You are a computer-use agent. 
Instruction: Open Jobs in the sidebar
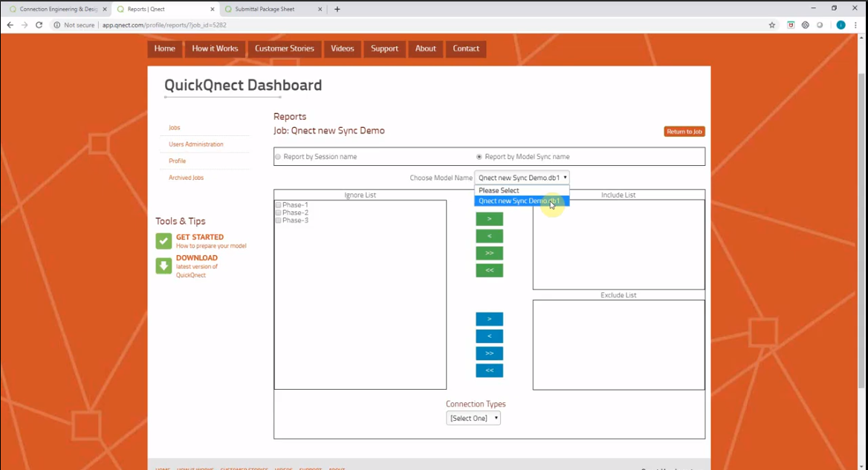click(175, 127)
